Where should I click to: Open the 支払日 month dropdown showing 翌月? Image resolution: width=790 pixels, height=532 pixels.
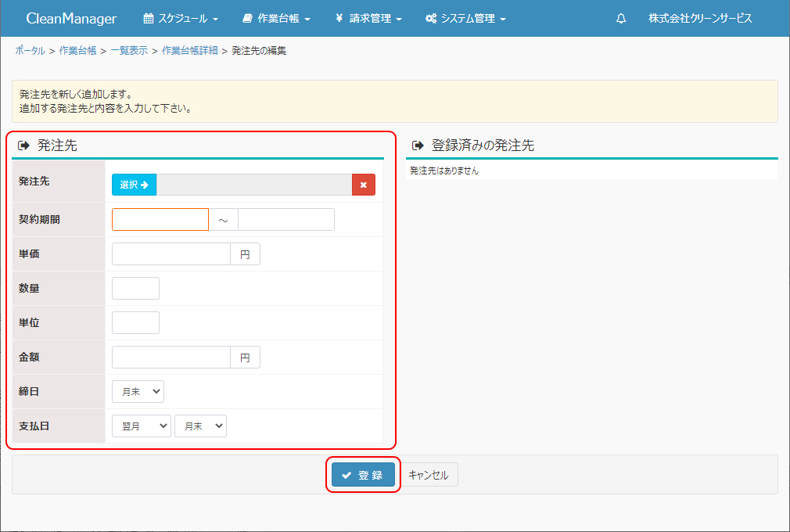pos(141,426)
